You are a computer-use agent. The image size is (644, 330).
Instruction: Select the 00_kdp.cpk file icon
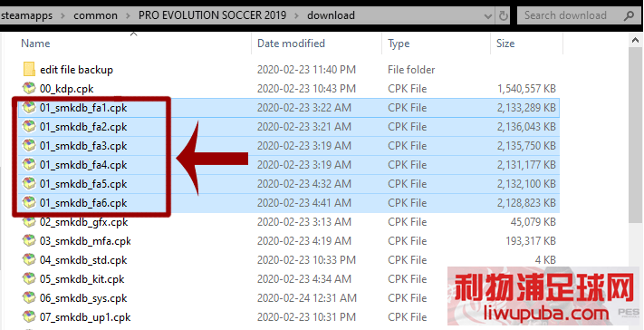(x=29, y=88)
